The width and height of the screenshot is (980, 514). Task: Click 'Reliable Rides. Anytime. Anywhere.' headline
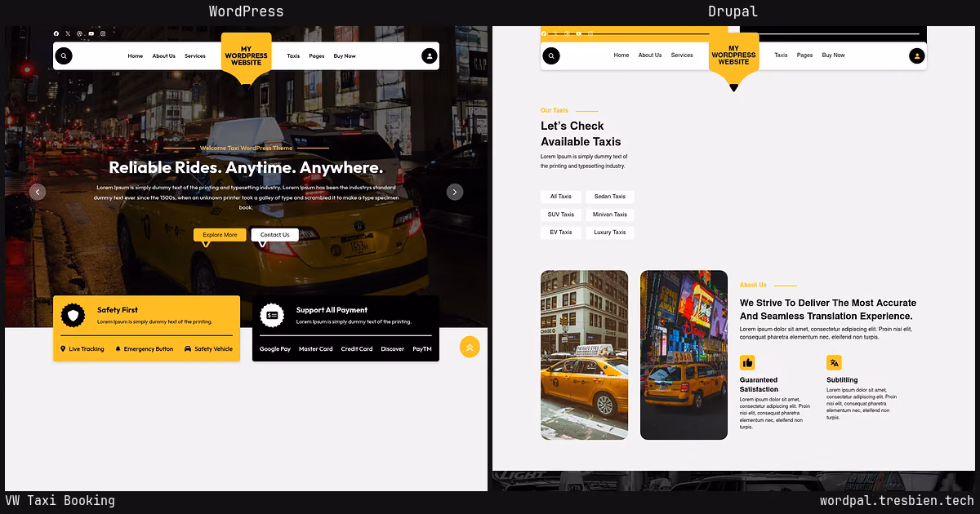pos(246,168)
